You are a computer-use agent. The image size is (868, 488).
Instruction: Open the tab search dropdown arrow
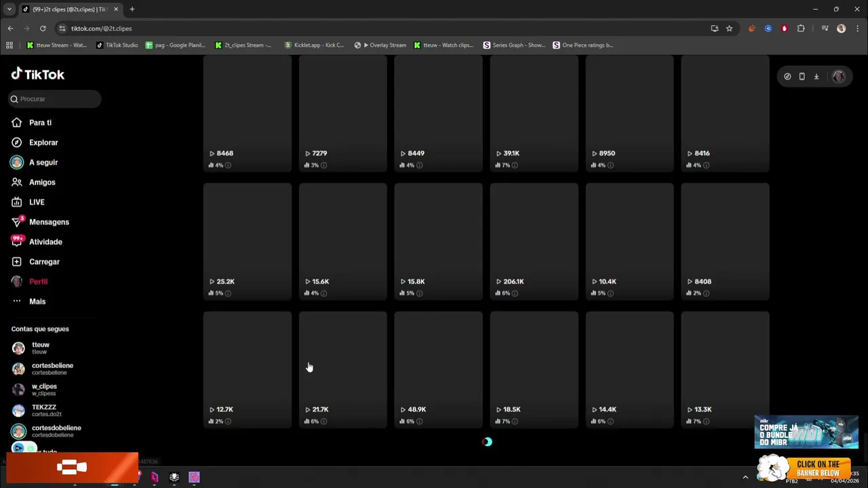click(x=9, y=9)
